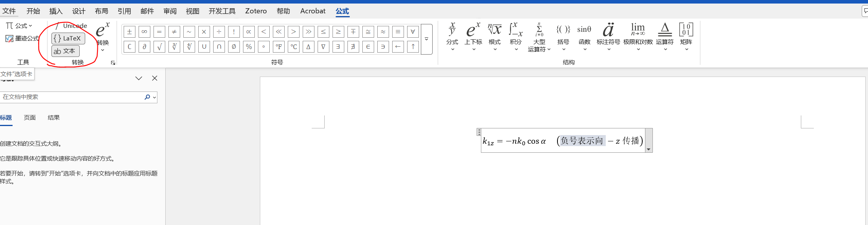This screenshot has width=868, height=225.
Task: Open the Equation gallery button
Action: pyautogui.click(x=18, y=26)
